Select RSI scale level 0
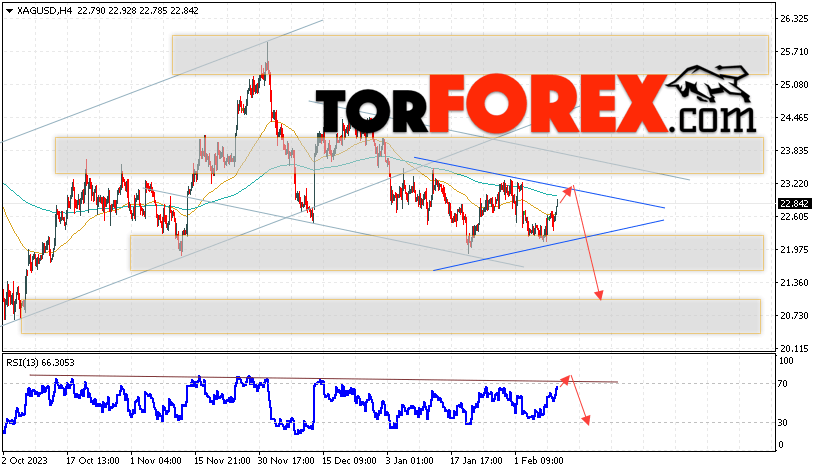Screen dimensions: 816x472 pos(781,445)
